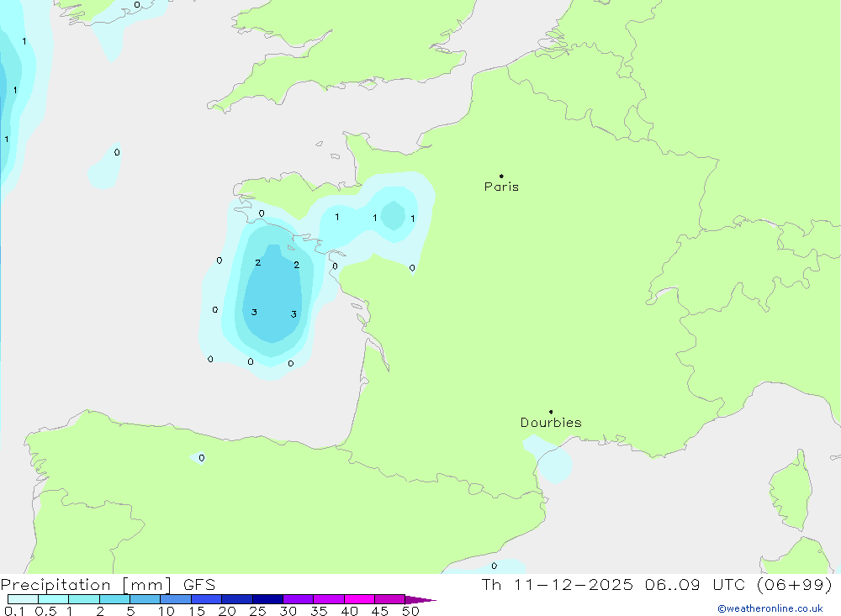
Task: Pick the 30–35 mm purple legend swatch
Action: click(x=299, y=599)
